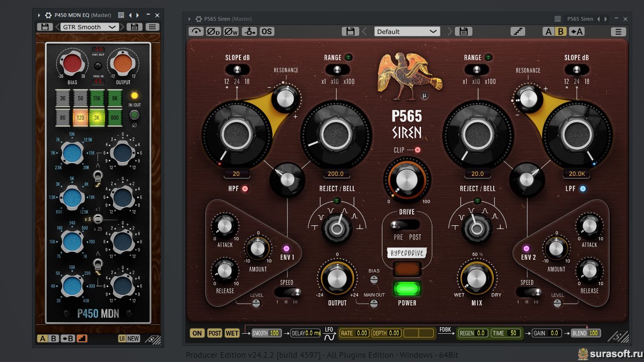The image size is (644, 362).
Task: Click the red BIAS knob on the EQ
Action: (x=73, y=64)
